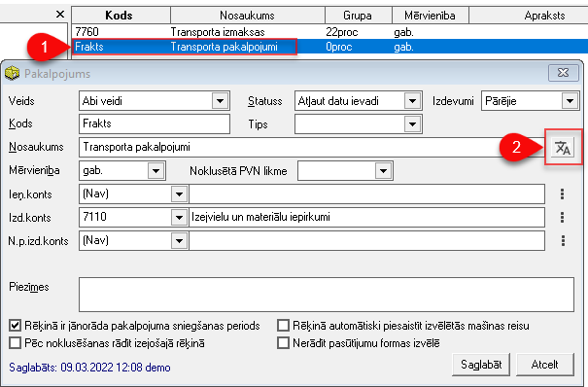Enable 'Pēc noklusēšanas rādīt izejošajā rēķinā' checkbox
Screen dimensions: 588x387
point(15,342)
